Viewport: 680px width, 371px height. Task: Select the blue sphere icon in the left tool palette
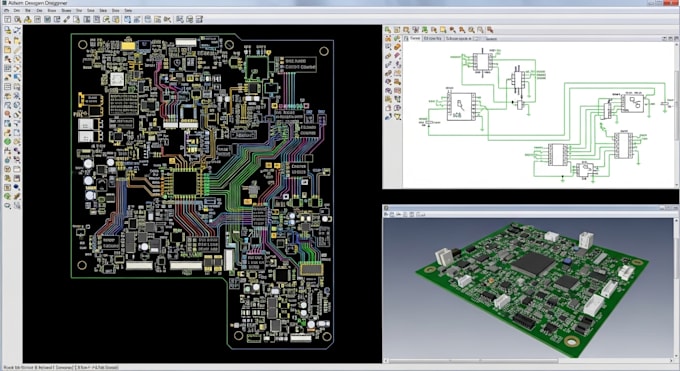16,187
